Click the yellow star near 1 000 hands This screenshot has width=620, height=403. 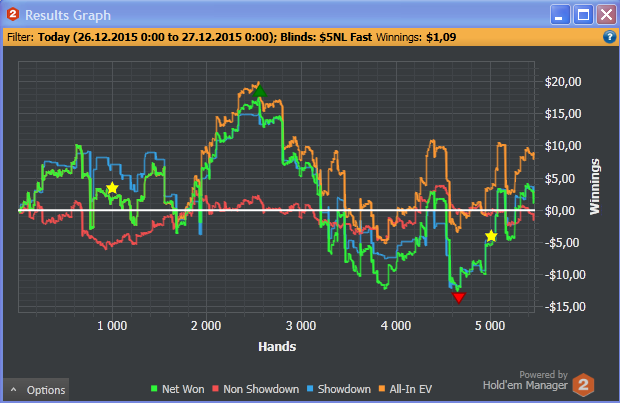[x=112, y=188]
